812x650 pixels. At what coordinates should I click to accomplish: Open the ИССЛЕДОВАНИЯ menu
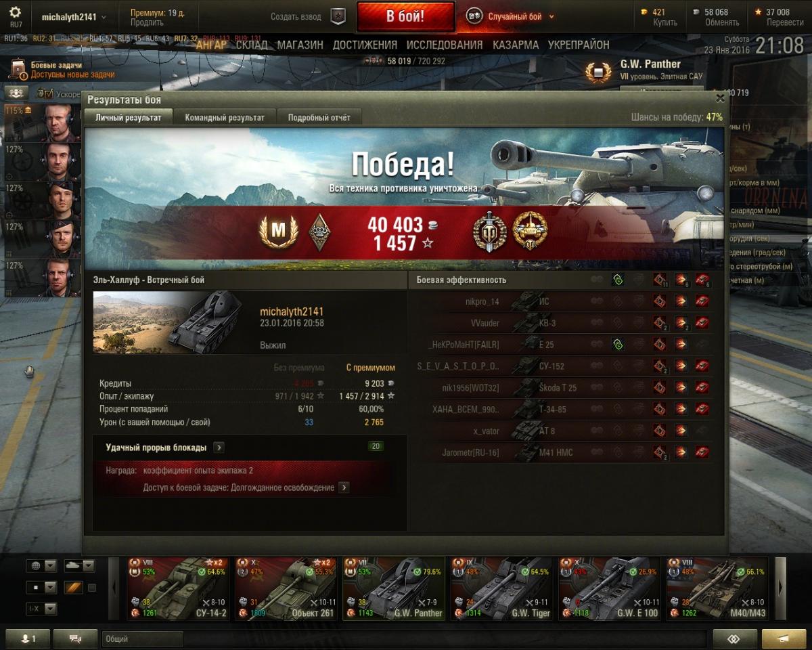coord(445,45)
